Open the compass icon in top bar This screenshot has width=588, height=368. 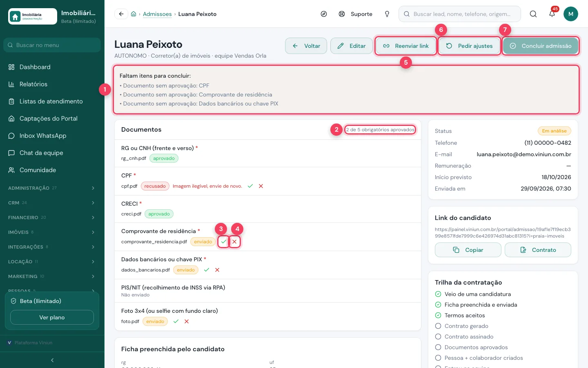(324, 14)
